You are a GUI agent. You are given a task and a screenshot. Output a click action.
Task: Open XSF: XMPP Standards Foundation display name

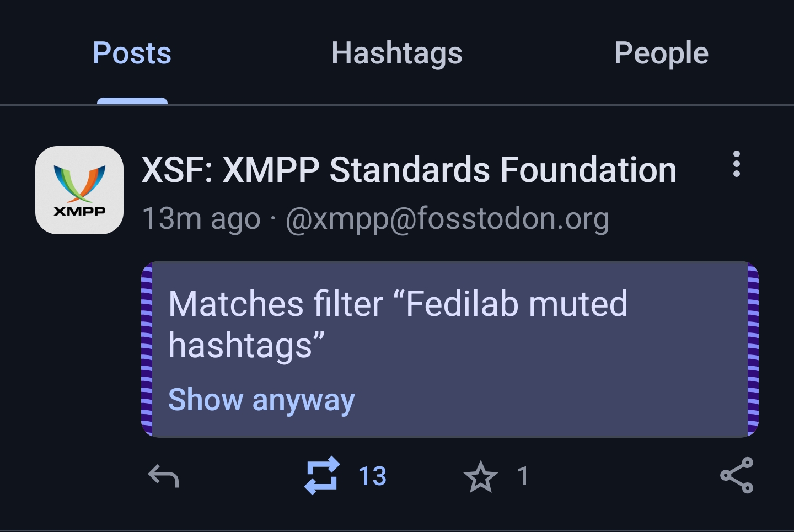[409, 169]
